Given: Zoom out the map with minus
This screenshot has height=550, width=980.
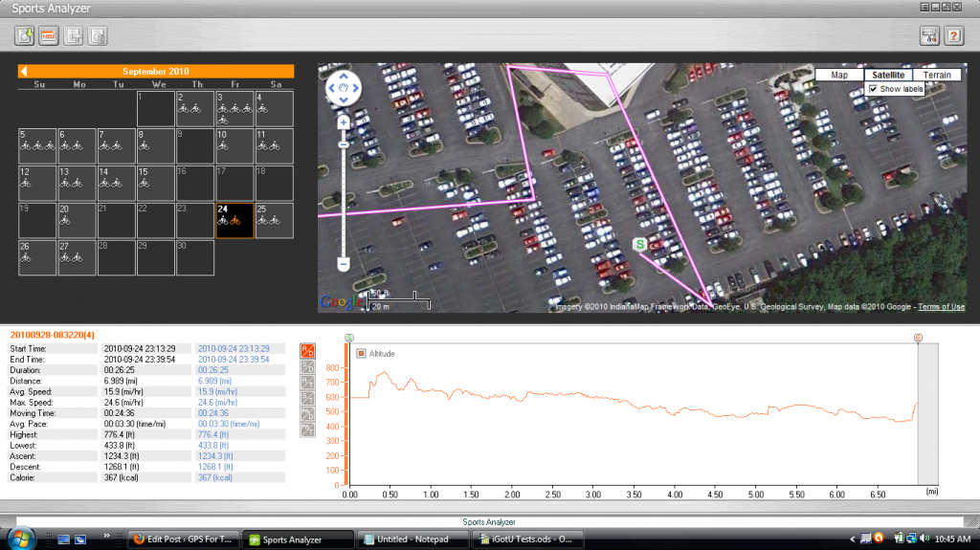Looking at the screenshot, I should coord(344,264).
